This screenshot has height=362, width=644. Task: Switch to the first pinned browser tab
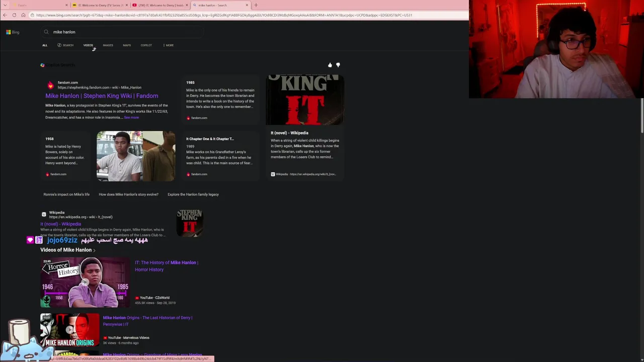pos(40,5)
